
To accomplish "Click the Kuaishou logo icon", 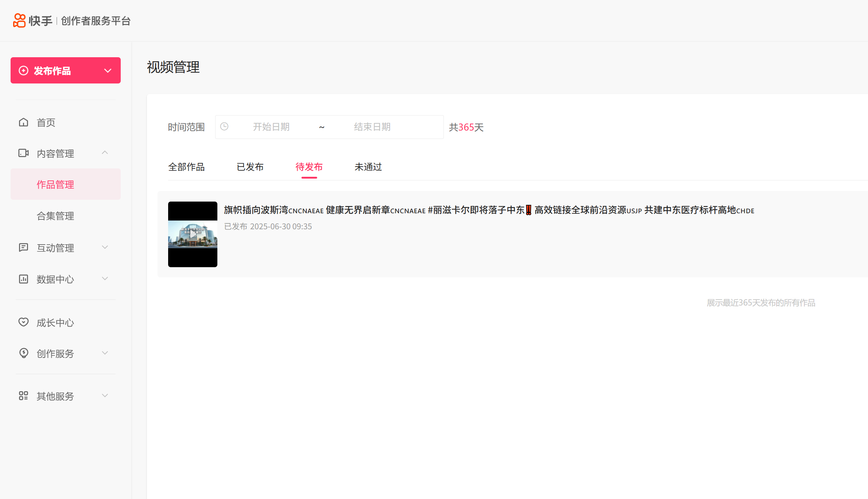I will click(x=19, y=20).
